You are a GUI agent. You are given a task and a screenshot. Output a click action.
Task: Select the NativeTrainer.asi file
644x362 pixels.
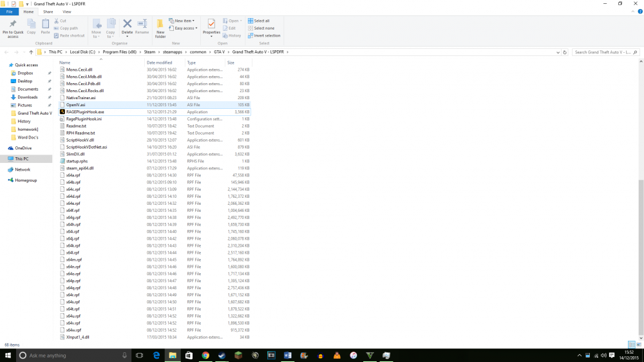pos(155,98)
